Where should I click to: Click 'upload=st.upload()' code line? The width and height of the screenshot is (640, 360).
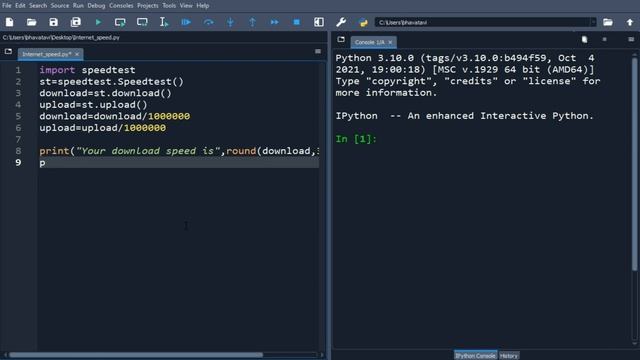[93, 104]
